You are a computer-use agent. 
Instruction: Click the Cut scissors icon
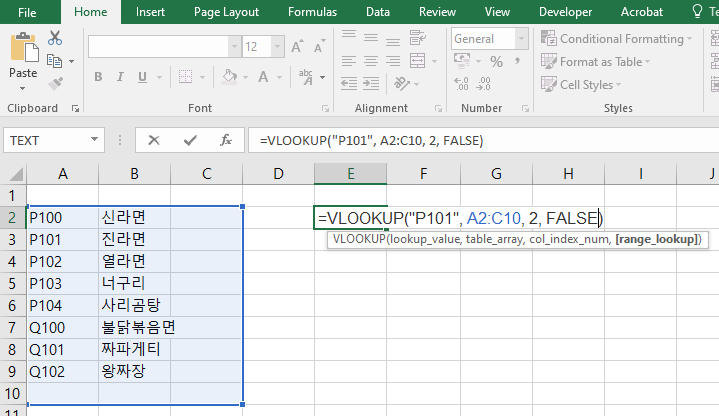55,38
